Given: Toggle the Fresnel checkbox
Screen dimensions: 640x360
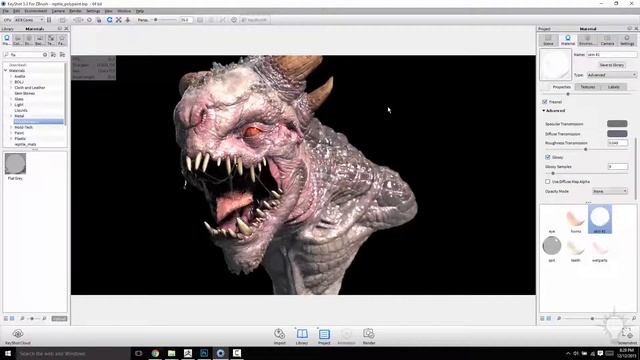Looking at the screenshot, I should (544, 102).
